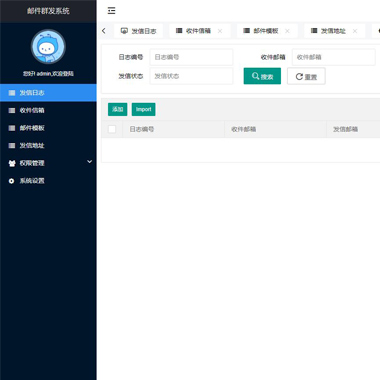Expand the 权限管理 submenu arrow

click(x=89, y=162)
